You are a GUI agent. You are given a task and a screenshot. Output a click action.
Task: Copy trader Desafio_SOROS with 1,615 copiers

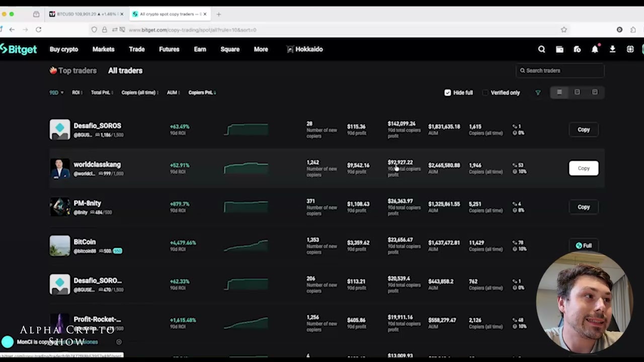coord(584,129)
